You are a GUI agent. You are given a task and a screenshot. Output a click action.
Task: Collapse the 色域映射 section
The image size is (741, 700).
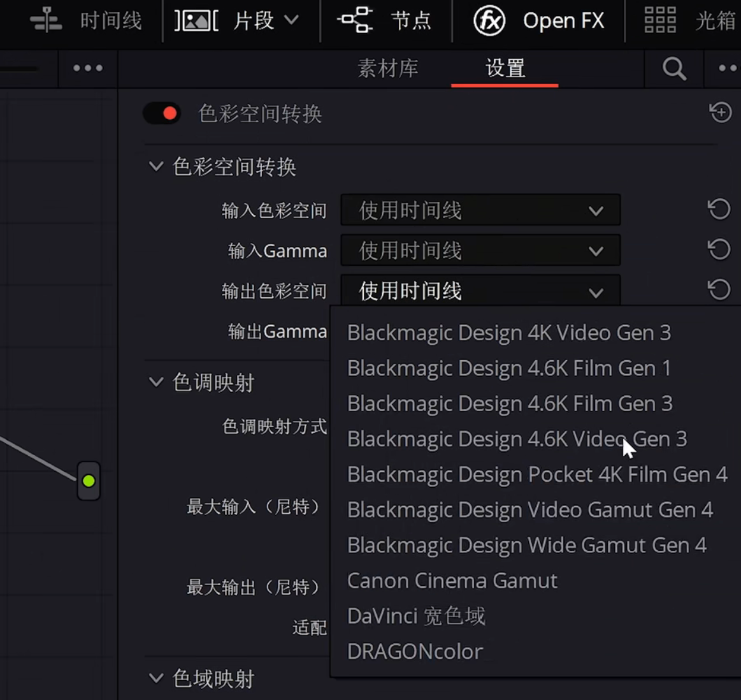pos(156,678)
